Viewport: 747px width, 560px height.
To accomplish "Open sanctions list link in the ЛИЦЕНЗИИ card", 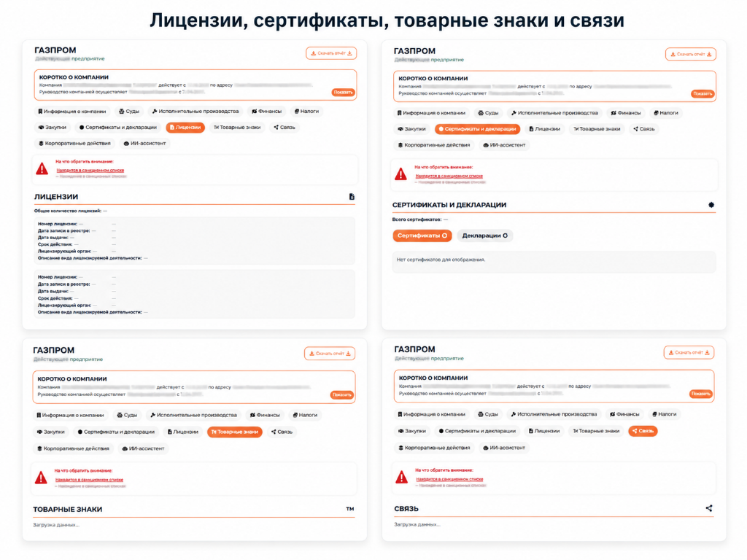I will point(90,170).
